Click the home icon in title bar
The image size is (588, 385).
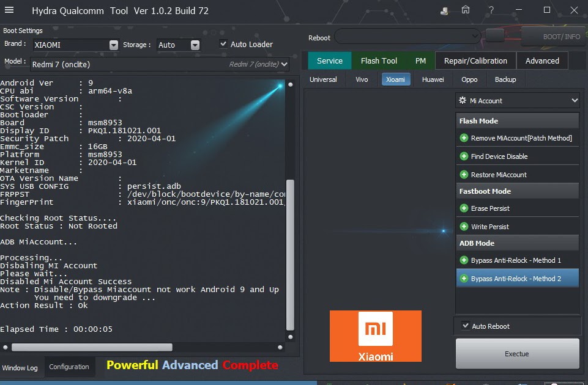466,10
